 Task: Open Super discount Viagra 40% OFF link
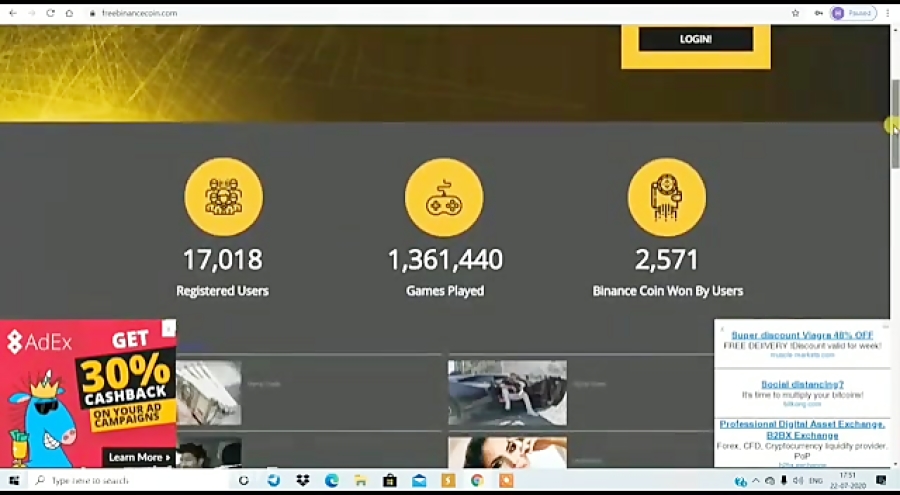pos(802,335)
